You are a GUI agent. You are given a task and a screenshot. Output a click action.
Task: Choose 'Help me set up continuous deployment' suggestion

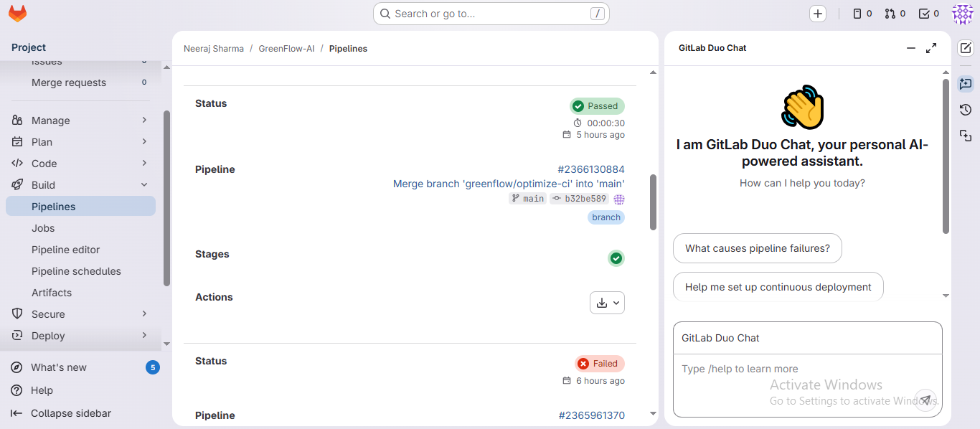(x=778, y=287)
